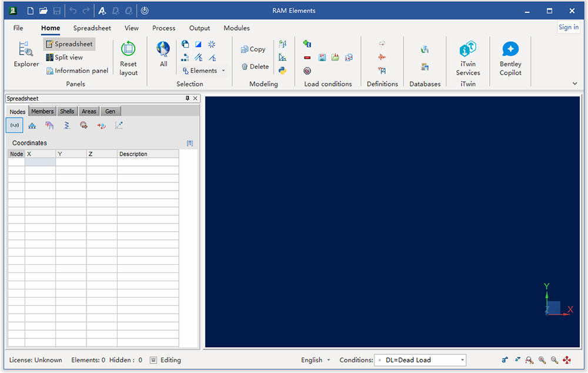Click the blue half-filled square selection icon

pyautogui.click(x=198, y=44)
